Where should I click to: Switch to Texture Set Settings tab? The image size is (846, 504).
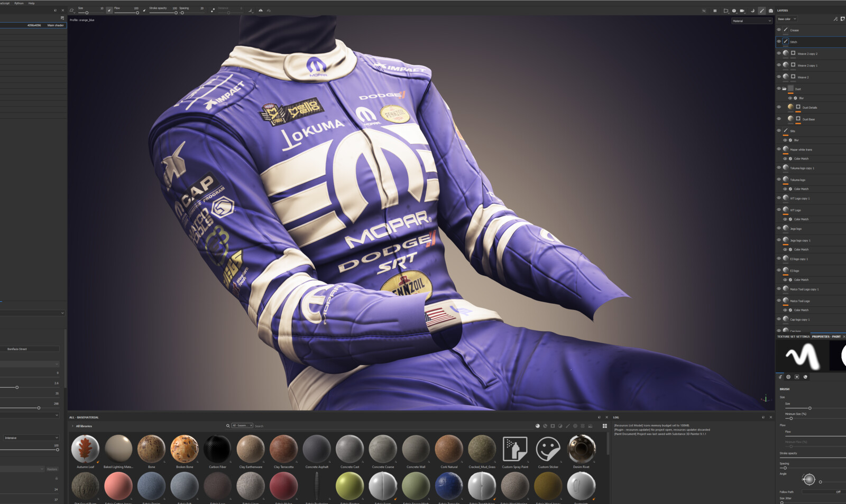[793, 337]
